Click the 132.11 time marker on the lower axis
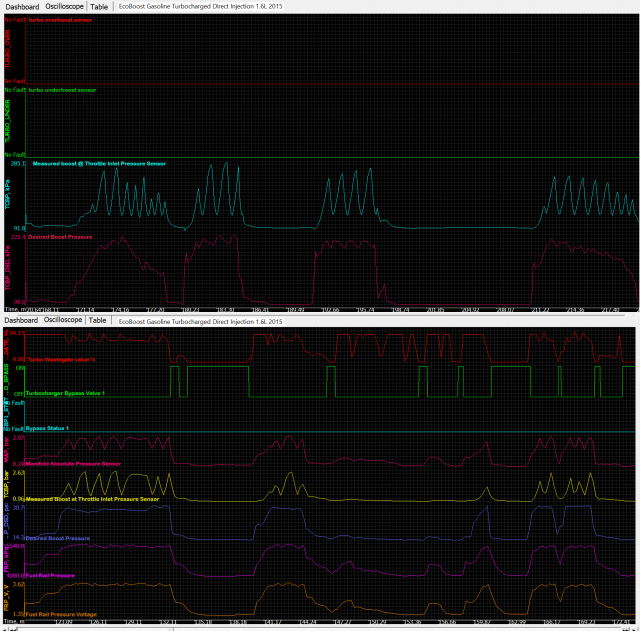Screen dimensions: 640x631 (168, 622)
